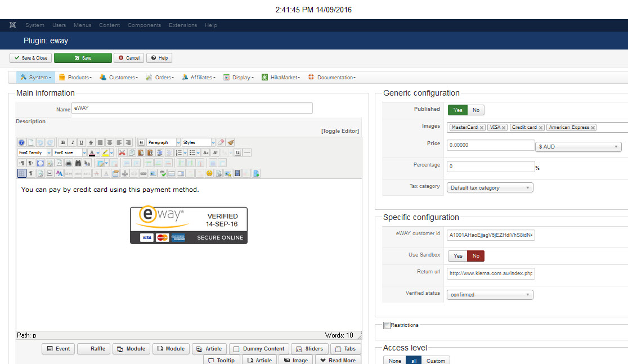Insert an emoticon smiley
The image size is (628, 364).
click(x=209, y=173)
